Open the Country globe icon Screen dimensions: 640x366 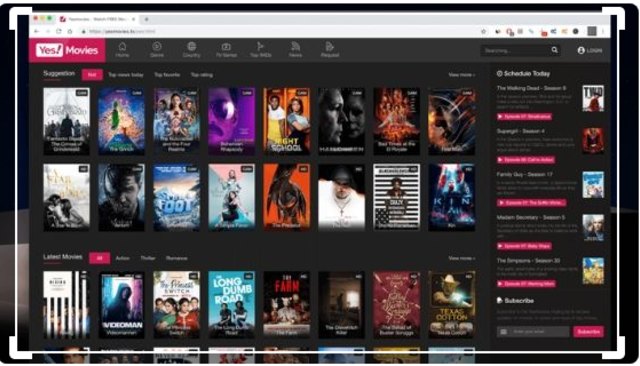click(x=191, y=46)
